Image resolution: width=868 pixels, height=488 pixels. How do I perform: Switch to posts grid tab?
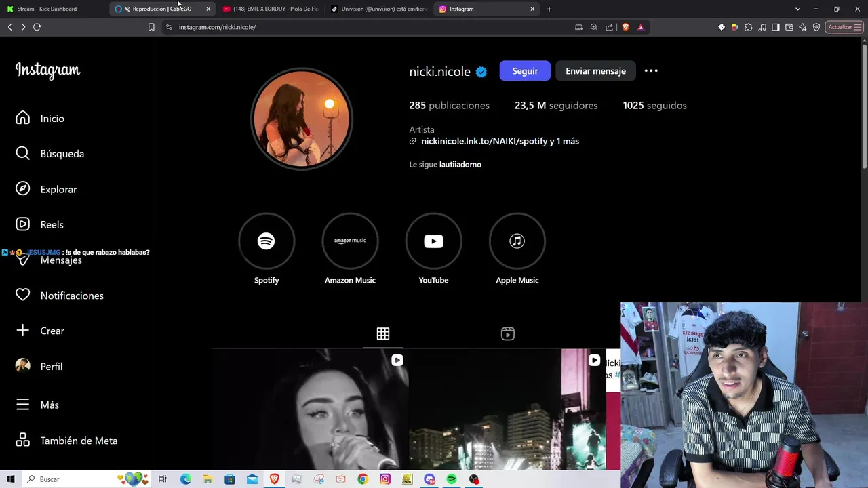point(383,333)
